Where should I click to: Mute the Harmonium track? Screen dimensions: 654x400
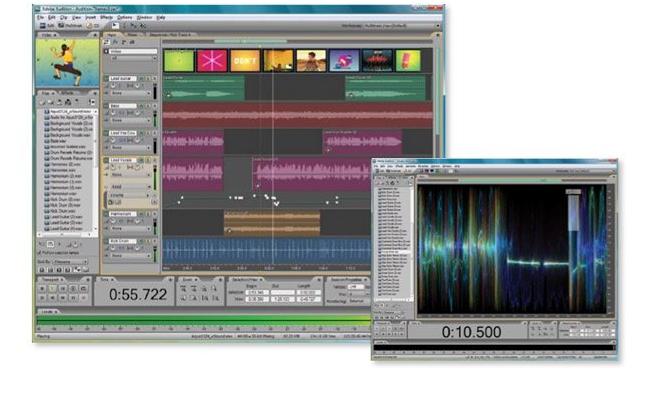[x=141, y=214]
